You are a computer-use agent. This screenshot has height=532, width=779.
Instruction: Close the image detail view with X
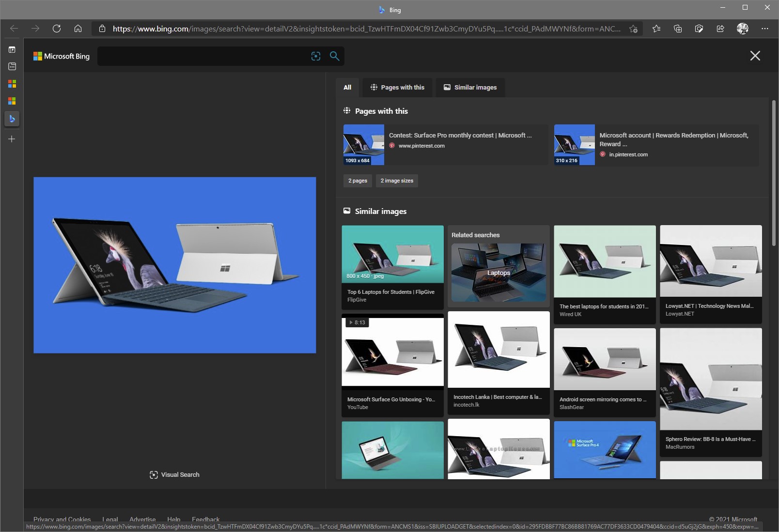[x=755, y=56]
